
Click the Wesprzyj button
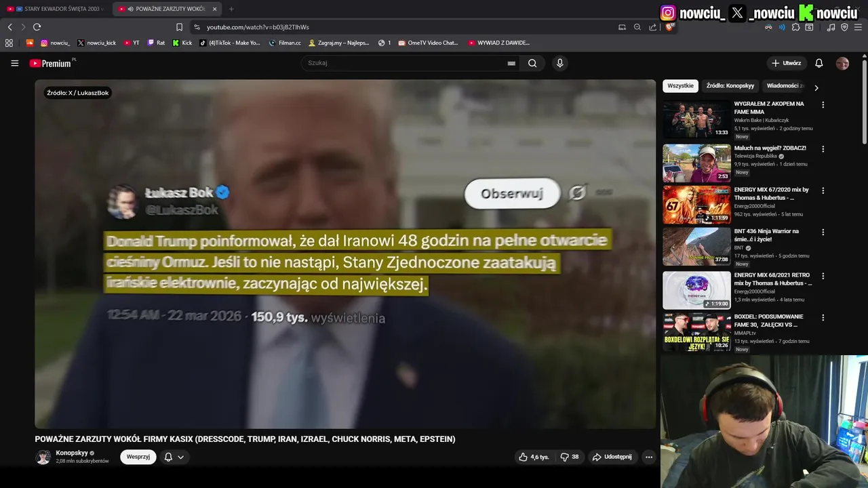pos(138,457)
